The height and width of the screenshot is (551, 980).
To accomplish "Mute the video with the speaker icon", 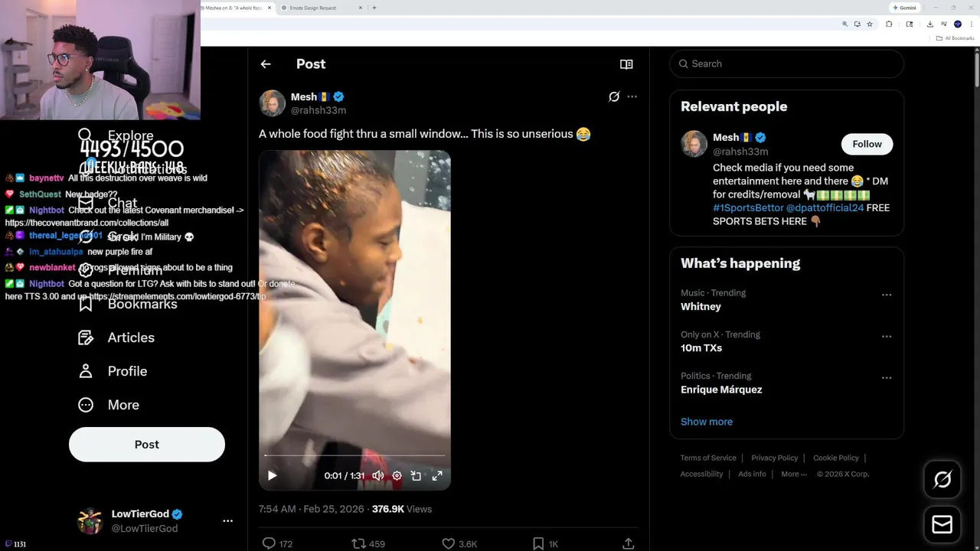I will (x=377, y=475).
